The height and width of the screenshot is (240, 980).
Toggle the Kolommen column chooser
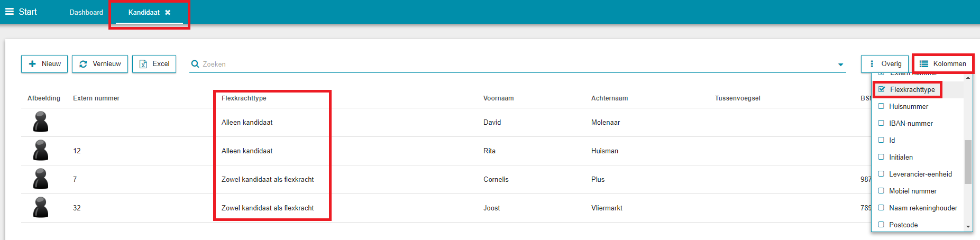coord(943,64)
